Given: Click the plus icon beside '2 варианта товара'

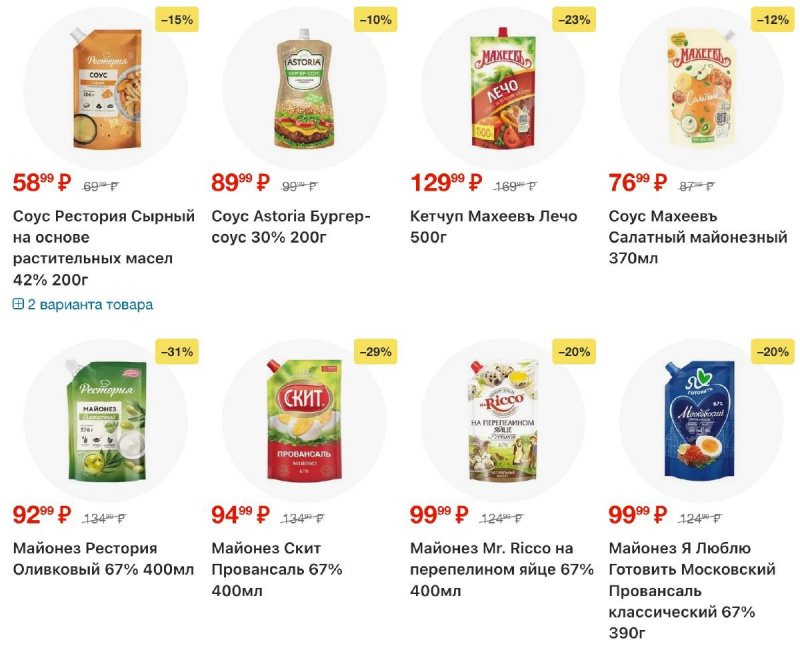Looking at the screenshot, I should [18, 304].
